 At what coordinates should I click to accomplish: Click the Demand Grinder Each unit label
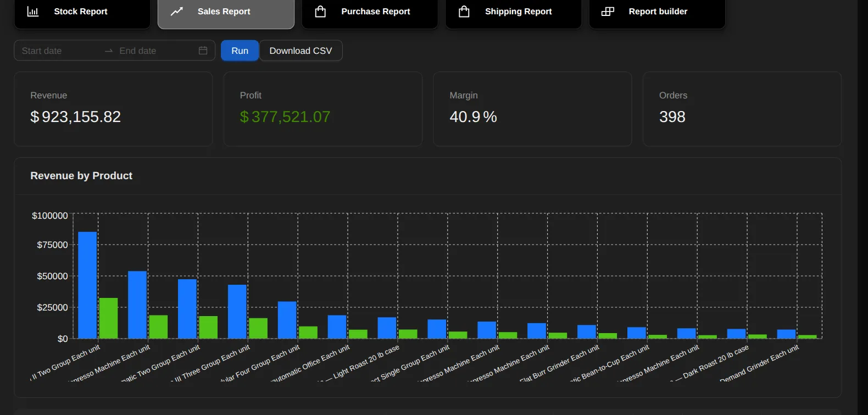click(x=758, y=365)
